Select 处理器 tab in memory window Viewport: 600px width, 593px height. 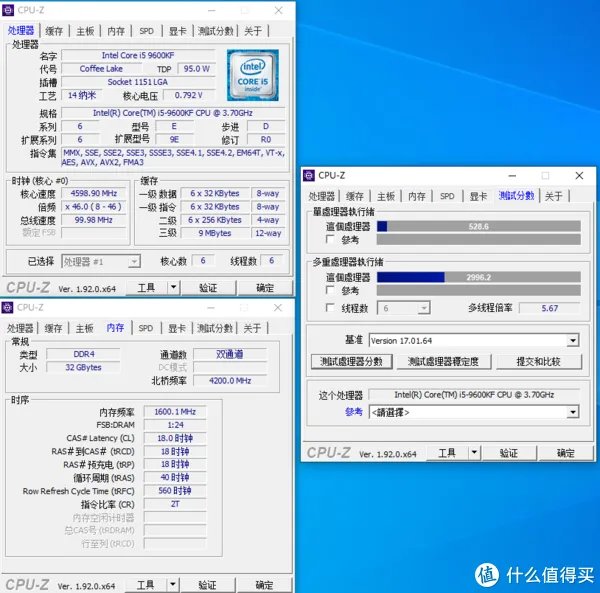click(x=20, y=328)
